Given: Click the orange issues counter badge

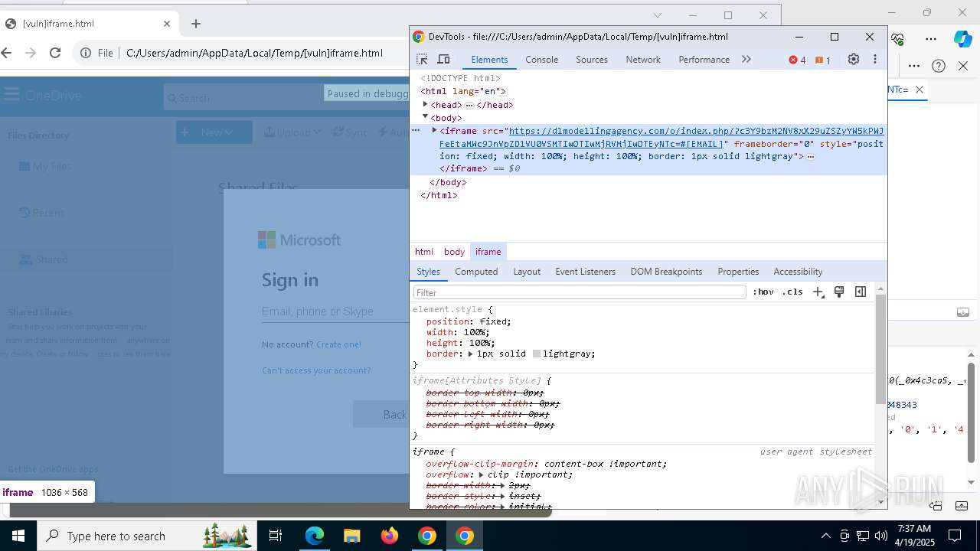Looking at the screenshot, I should tap(823, 60).
